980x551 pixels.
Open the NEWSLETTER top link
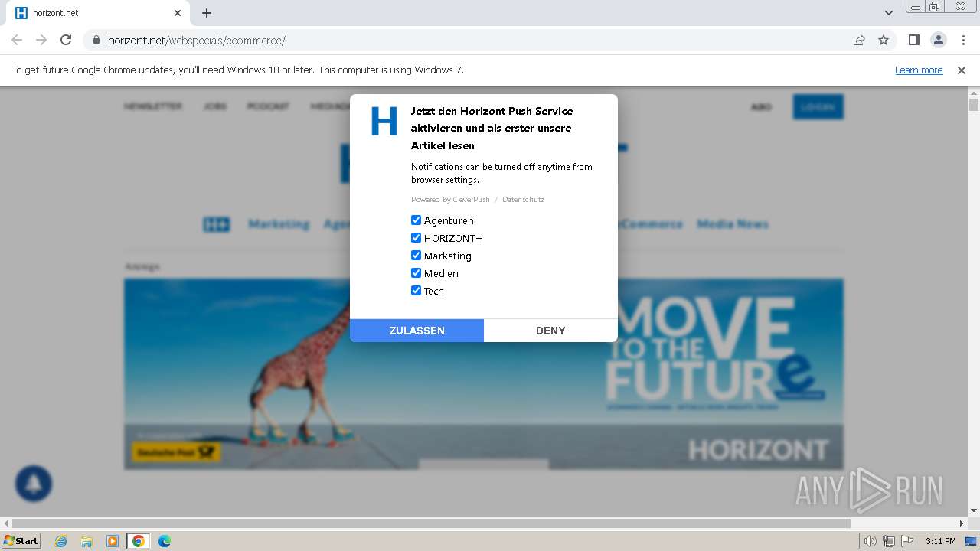point(153,106)
